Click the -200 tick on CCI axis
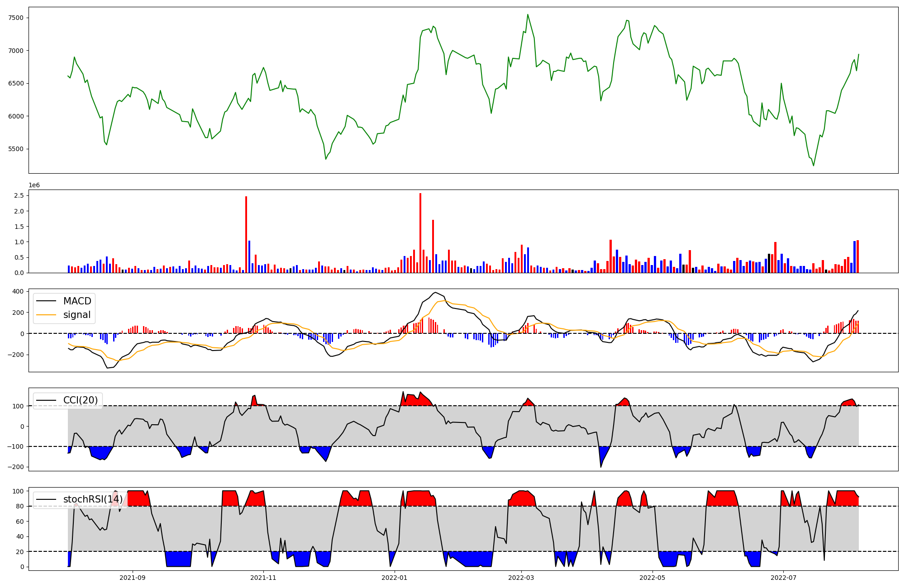This screenshot has width=905, height=588. 16,467
